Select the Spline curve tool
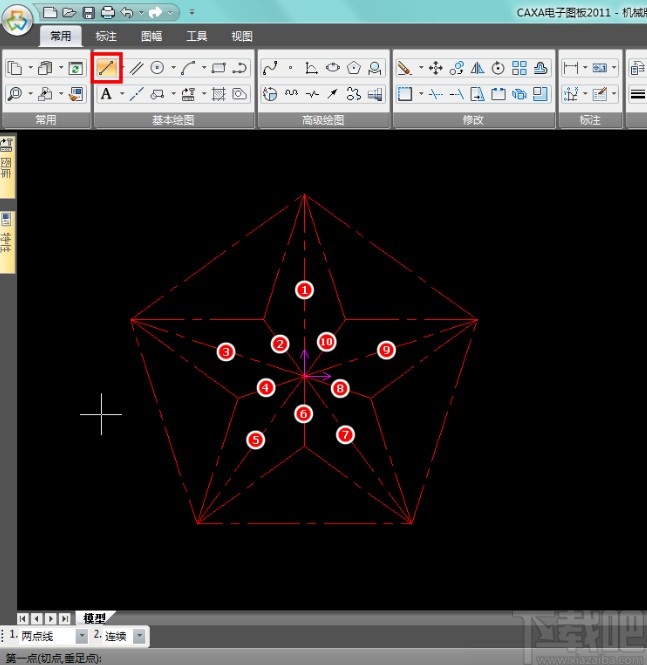This screenshot has width=647, height=665. [x=270, y=68]
